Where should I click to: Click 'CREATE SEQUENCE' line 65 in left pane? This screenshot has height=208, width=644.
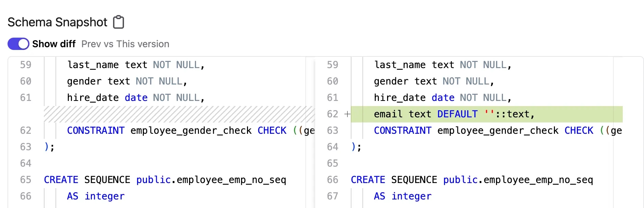pyautogui.click(x=165, y=180)
